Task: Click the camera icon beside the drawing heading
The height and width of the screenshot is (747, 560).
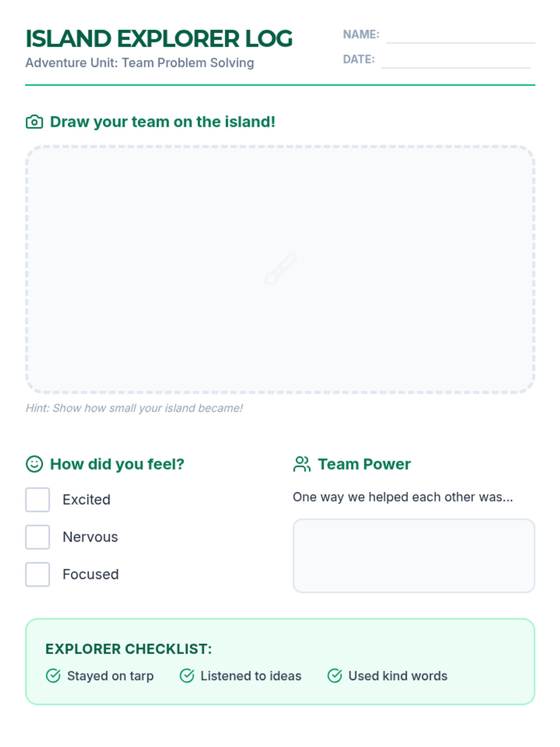Action: pos(34,122)
